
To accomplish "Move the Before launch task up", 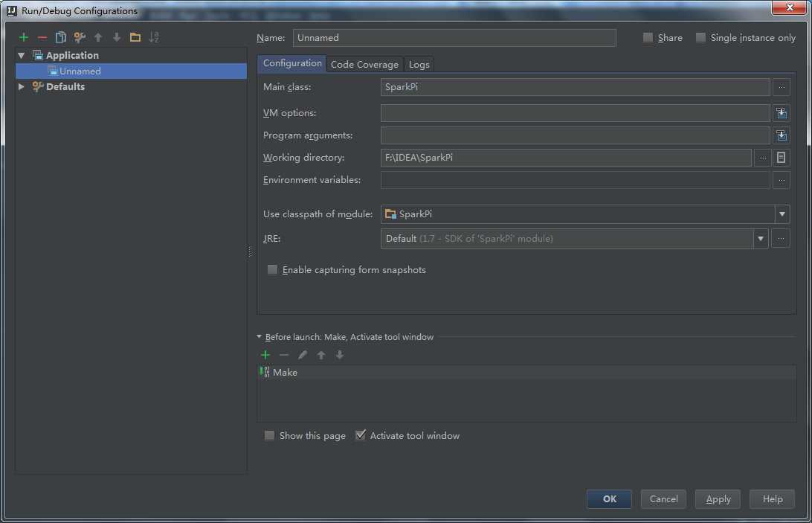I will point(321,355).
